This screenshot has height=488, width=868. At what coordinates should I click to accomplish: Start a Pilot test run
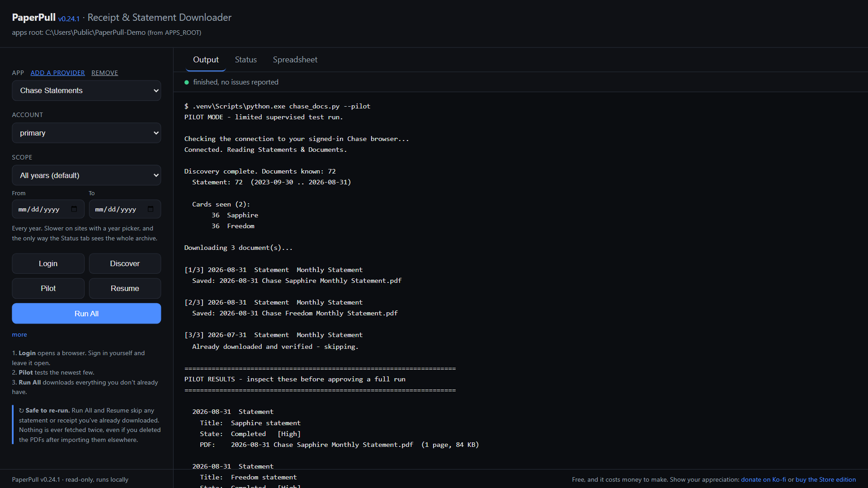[48, 288]
